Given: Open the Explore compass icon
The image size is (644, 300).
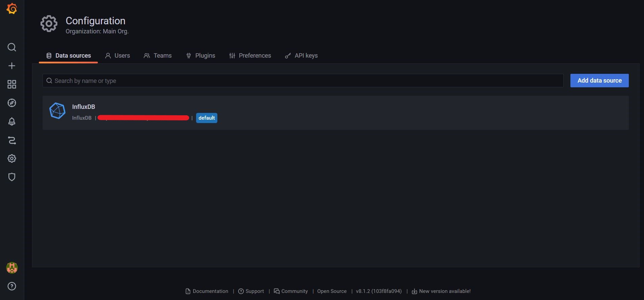Looking at the screenshot, I should (12, 103).
